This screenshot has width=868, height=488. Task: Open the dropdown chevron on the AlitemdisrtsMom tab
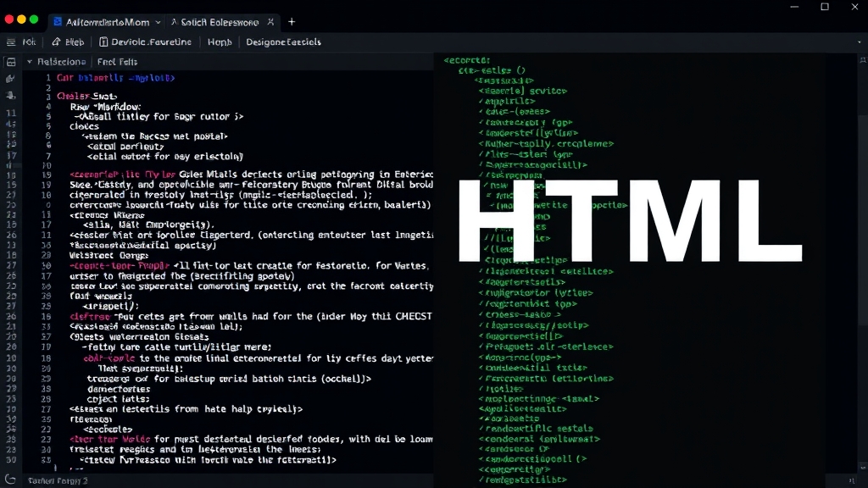(158, 21)
